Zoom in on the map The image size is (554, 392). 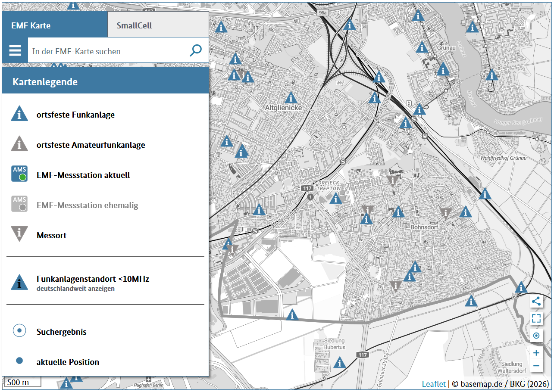[536, 353]
